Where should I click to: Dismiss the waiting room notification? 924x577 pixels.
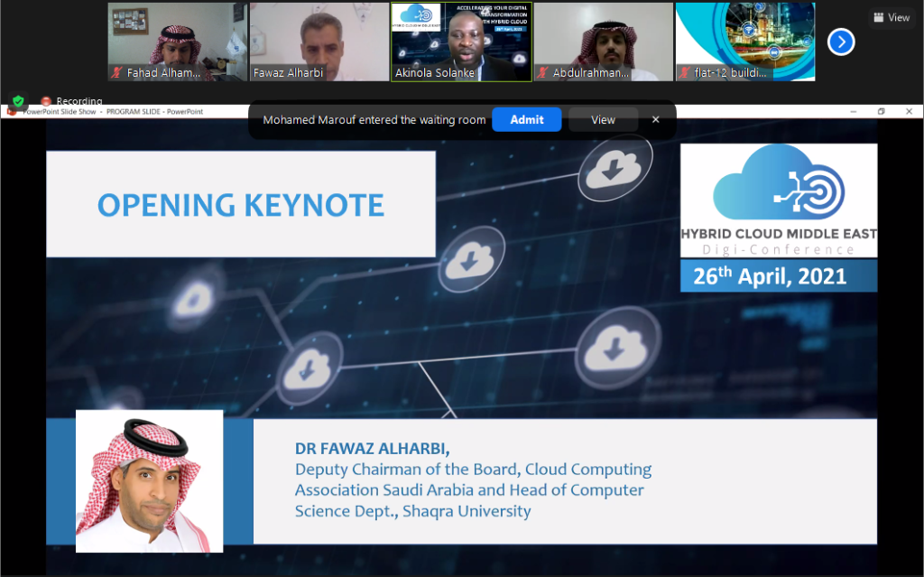(x=656, y=120)
